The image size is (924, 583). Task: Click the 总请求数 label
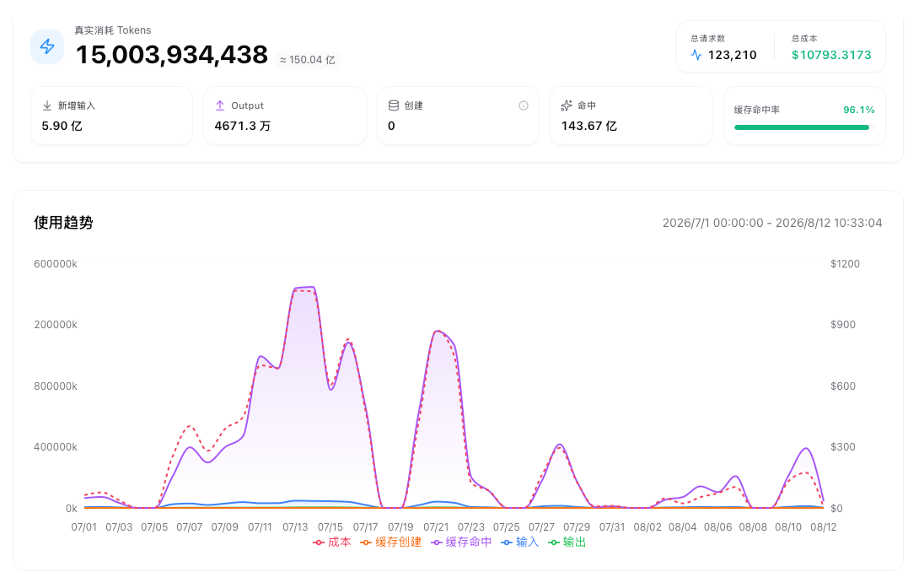[x=707, y=38]
